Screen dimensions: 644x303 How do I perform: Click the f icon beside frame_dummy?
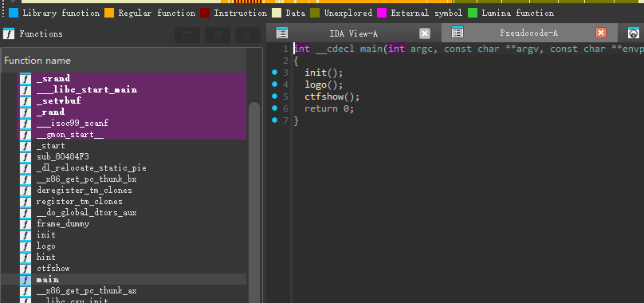(x=26, y=223)
